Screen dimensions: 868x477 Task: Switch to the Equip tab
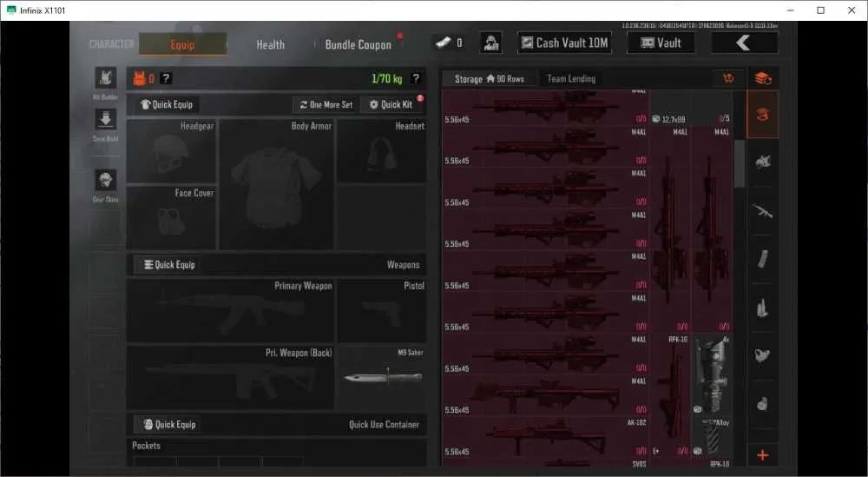[182, 44]
